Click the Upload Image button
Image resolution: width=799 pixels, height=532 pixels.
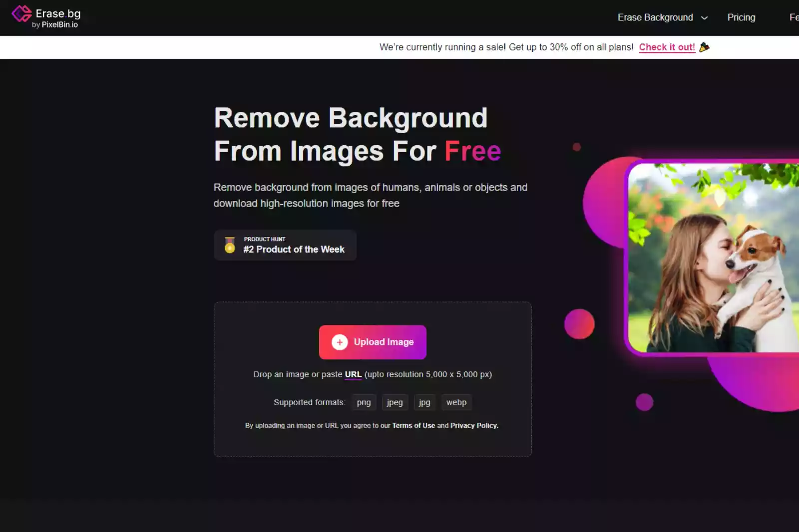tap(373, 342)
